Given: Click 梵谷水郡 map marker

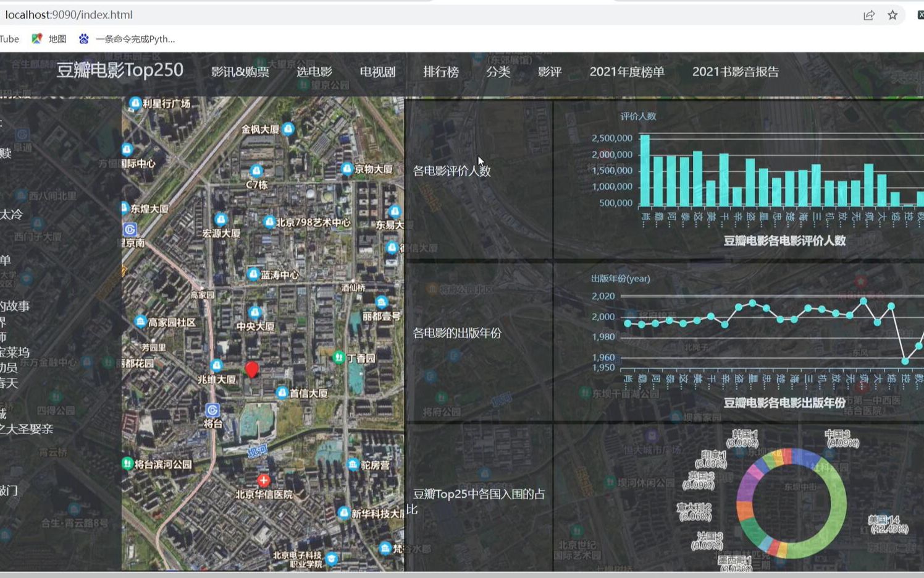Looking at the screenshot, I should click(385, 548).
